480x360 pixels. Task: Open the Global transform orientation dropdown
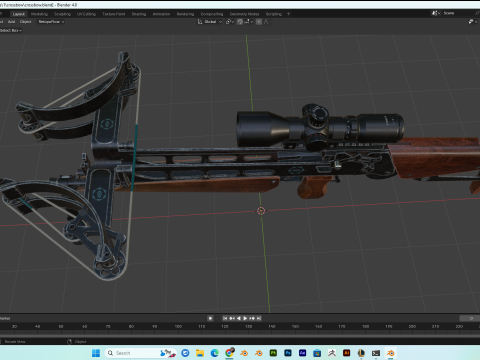coord(210,22)
